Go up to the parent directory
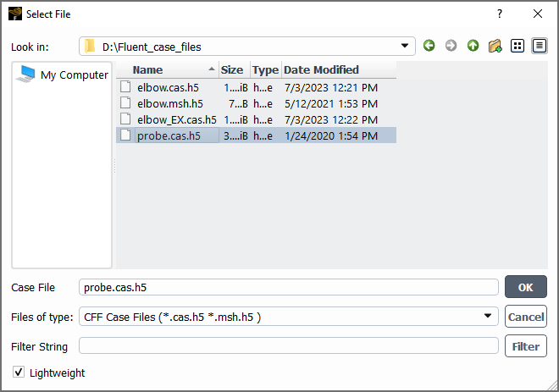 point(473,46)
